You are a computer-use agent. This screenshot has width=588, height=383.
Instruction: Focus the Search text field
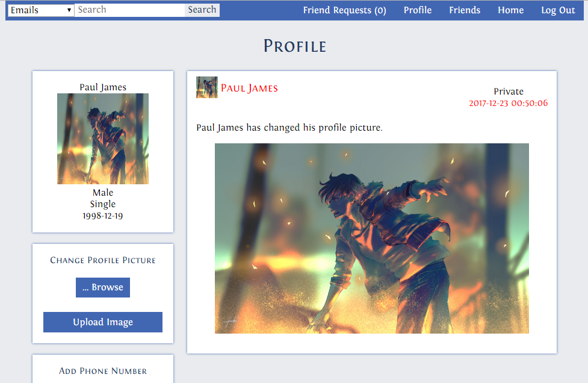pos(129,10)
